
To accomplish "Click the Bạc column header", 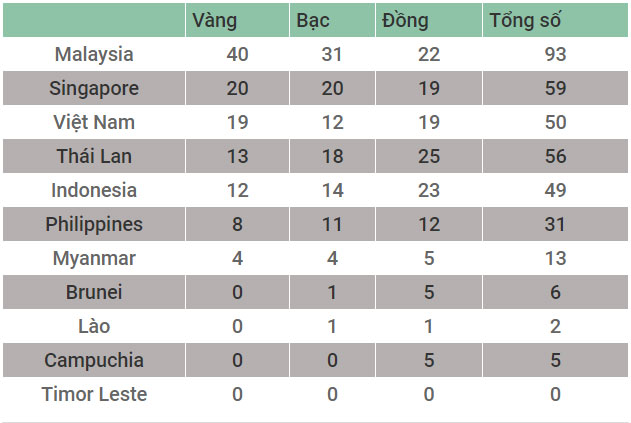I will tap(312, 20).
